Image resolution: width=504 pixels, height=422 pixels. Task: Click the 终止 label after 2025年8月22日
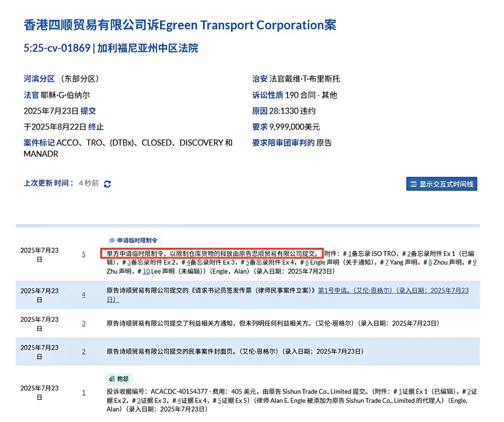[96, 127]
